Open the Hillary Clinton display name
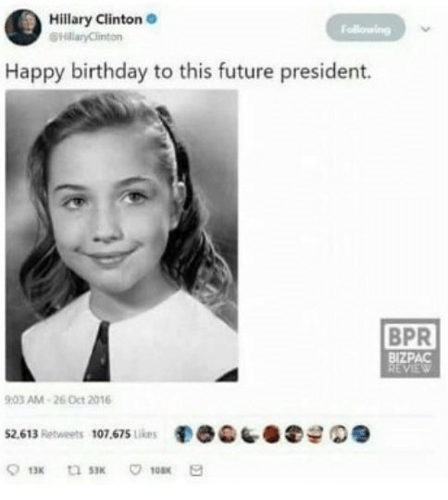 pos(95,19)
